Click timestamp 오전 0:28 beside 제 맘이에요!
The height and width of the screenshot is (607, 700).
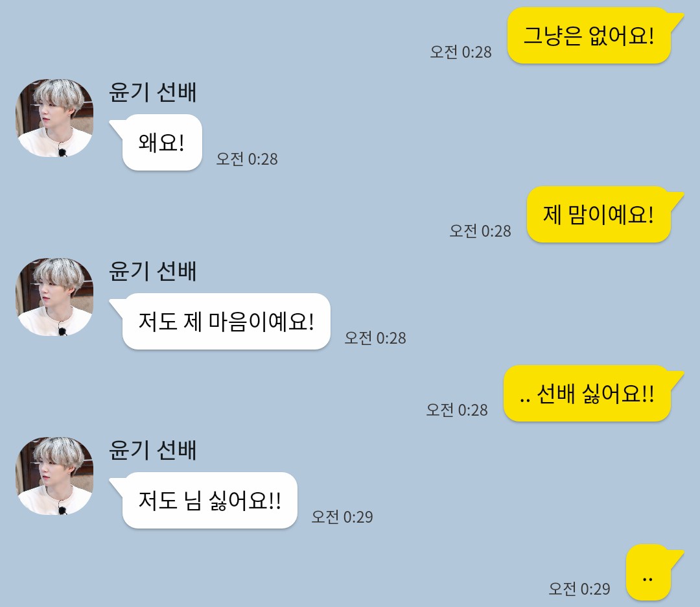tap(480, 231)
